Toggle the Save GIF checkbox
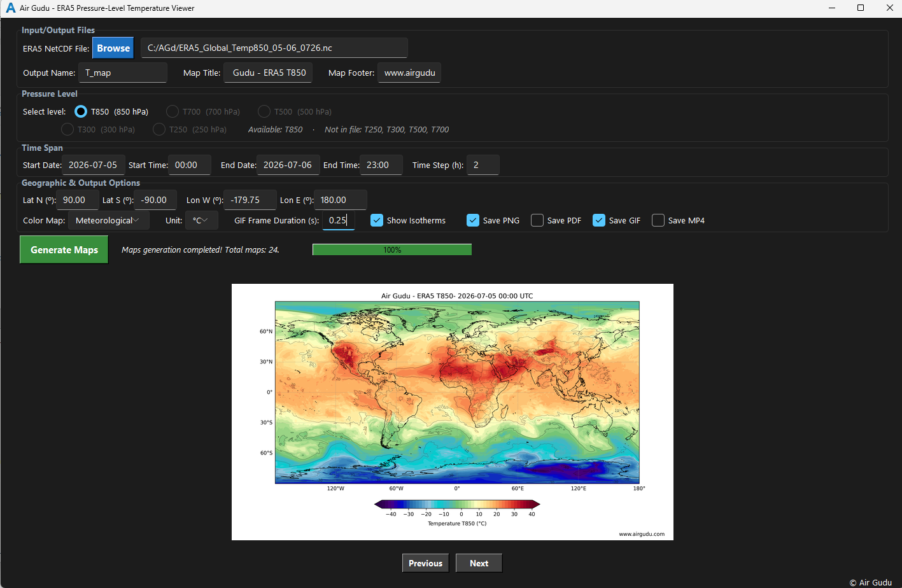Viewport: 902px width, 588px height. (599, 220)
